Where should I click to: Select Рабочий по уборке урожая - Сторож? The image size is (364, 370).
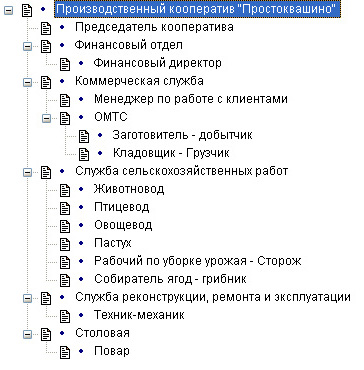click(198, 261)
